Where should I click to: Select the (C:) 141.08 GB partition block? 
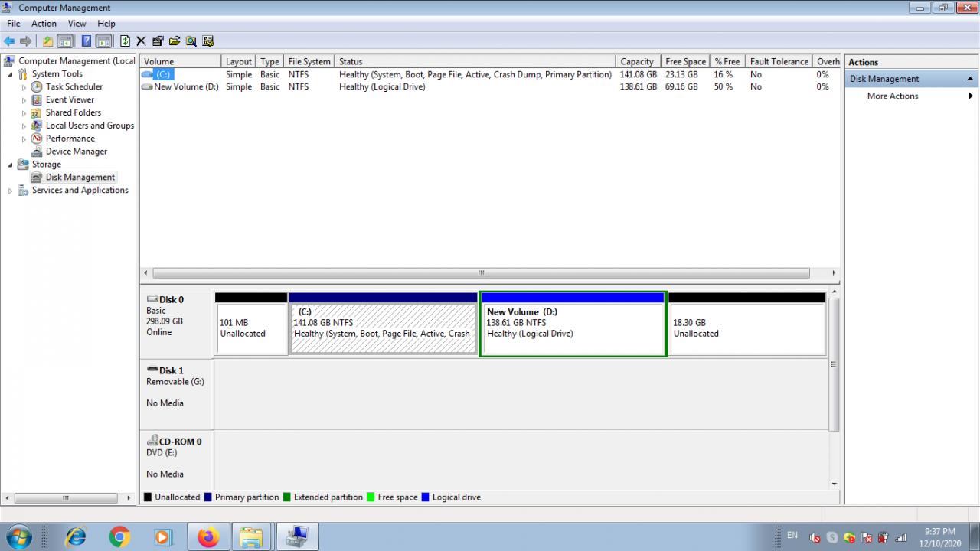383,324
